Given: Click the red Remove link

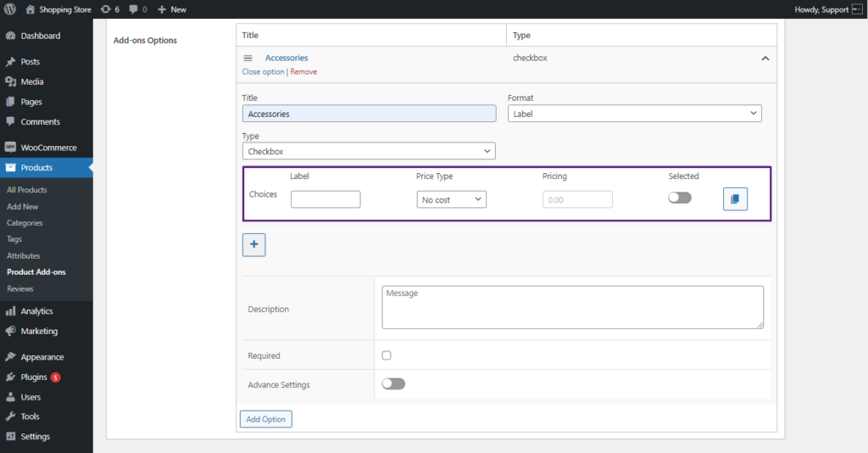Looking at the screenshot, I should pos(303,72).
